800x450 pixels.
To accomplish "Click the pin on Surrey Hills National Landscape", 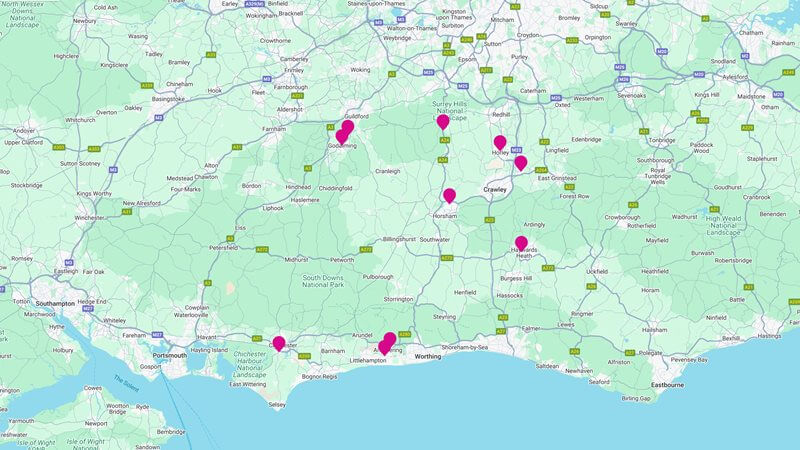I will tap(443, 122).
